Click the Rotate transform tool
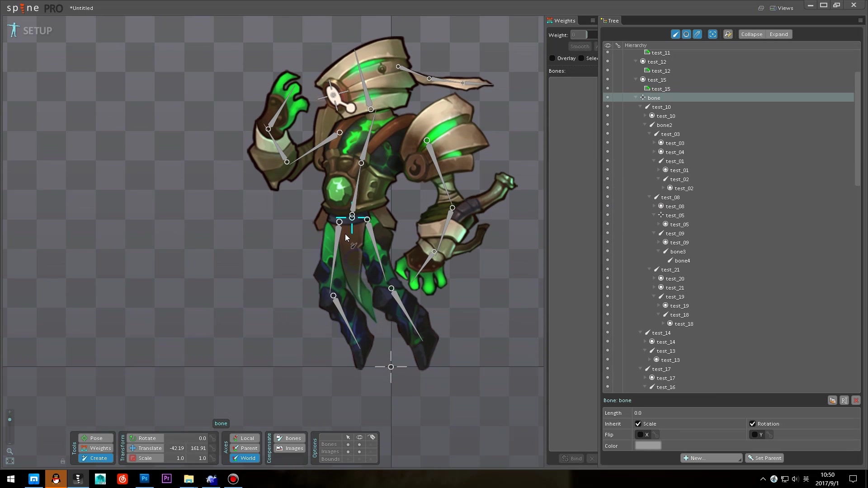Image resolution: width=868 pixels, height=488 pixels. pyautogui.click(x=146, y=438)
